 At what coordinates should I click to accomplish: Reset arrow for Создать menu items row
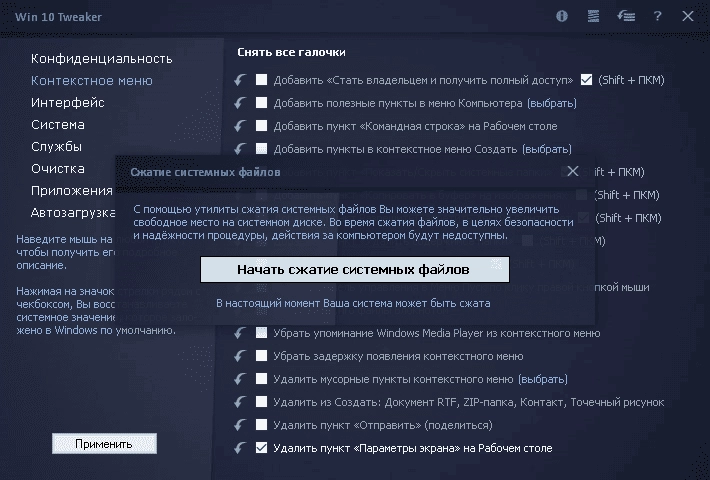[x=240, y=149]
